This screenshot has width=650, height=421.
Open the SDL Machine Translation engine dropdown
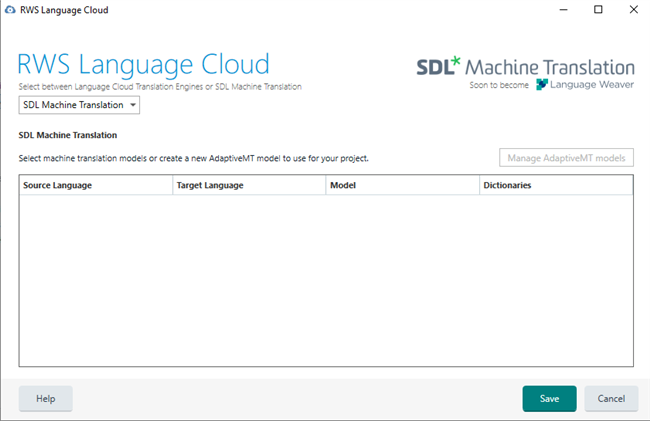[79, 105]
